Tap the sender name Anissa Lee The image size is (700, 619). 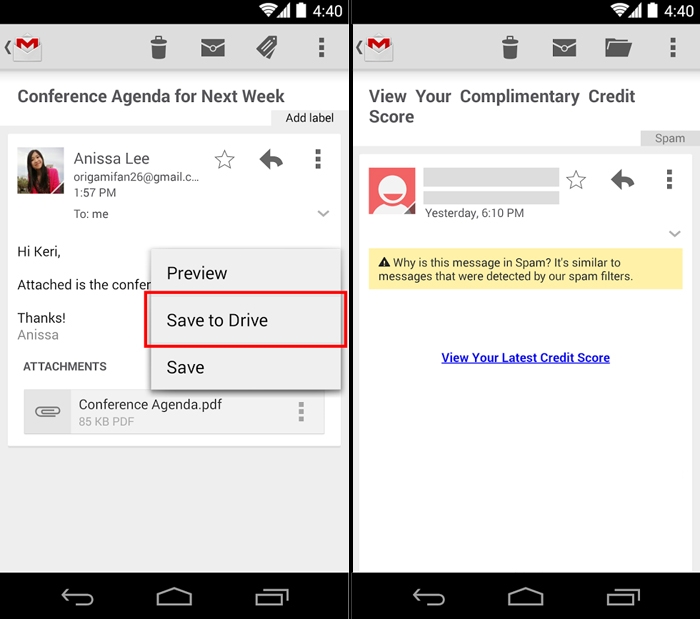click(112, 158)
